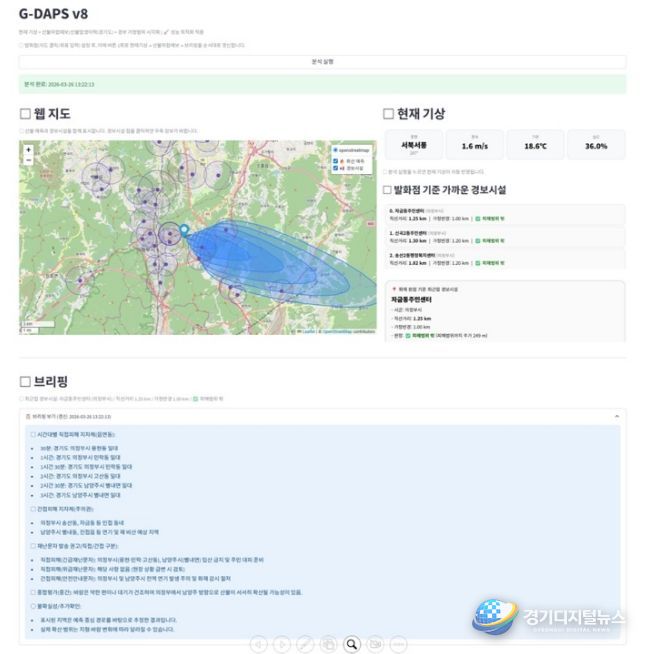The width and height of the screenshot is (647, 654).
Task: Click the 서북서풍 wind direction card
Action: pyautogui.click(x=413, y=145)
